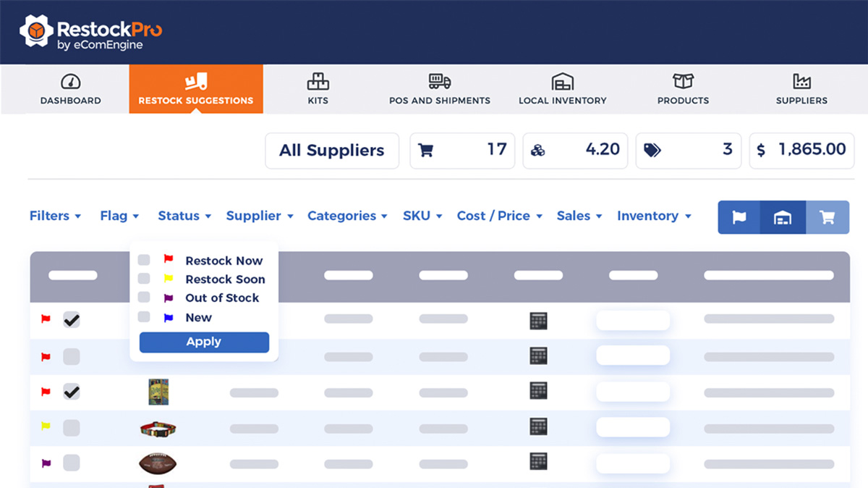Click the All Suppliers button

pyautogui.click(x=332, y=151)
